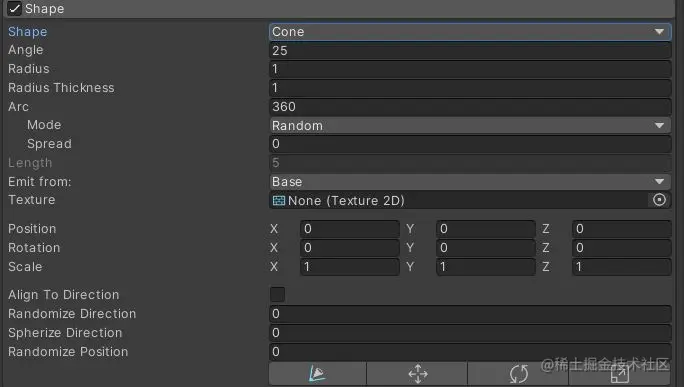Click the Rotation X field
The width and height of the screenshot is (684, 387).
click(x=349, y=248)
